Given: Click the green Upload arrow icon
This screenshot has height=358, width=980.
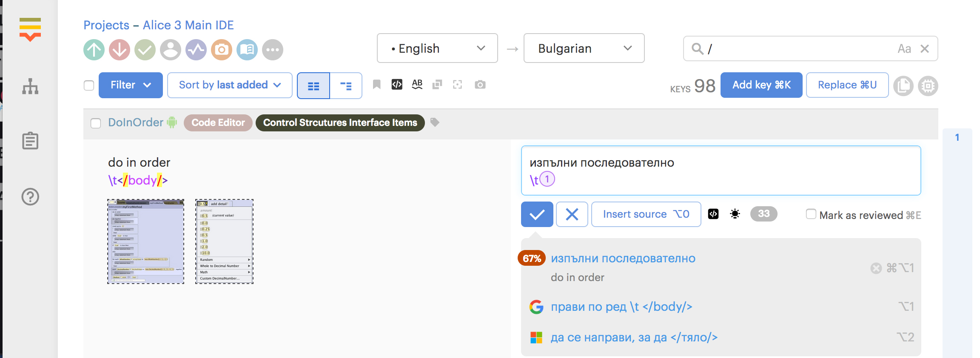Looking at the screenshot, I should tap(94, 50).
